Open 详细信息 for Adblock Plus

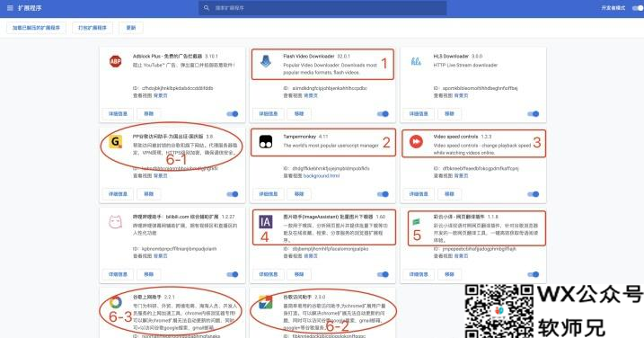pos(118,114)
